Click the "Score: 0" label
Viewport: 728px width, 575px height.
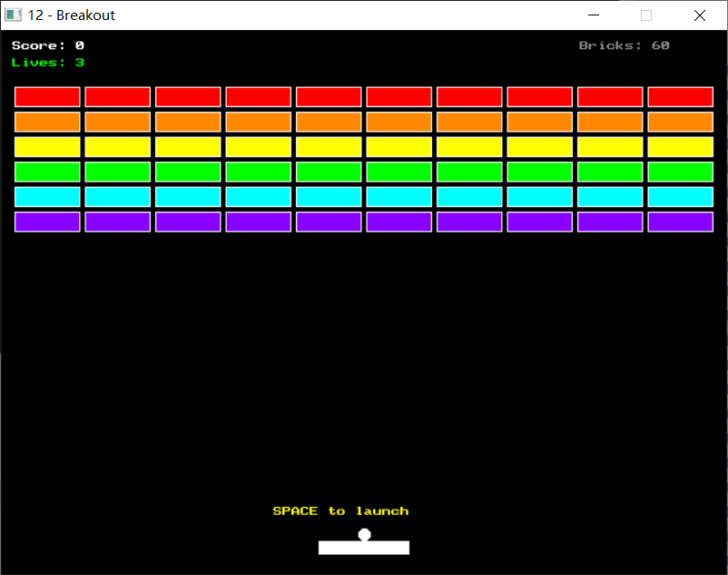(48, 45)
